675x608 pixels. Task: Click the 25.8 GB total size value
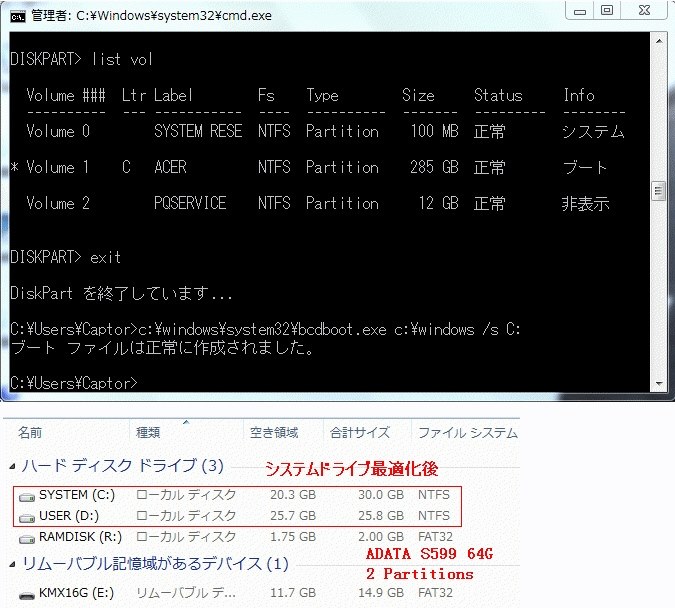[381, 515]
